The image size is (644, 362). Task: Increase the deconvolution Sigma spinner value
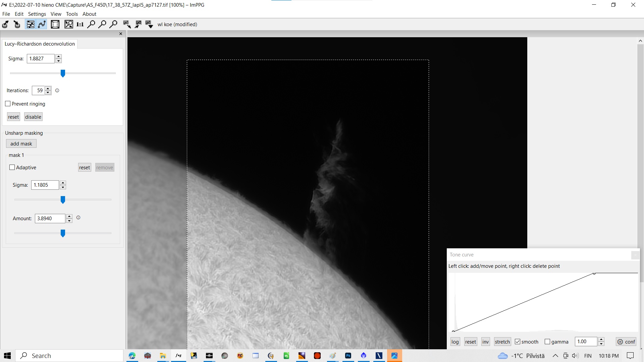click(x=59, y=56)
